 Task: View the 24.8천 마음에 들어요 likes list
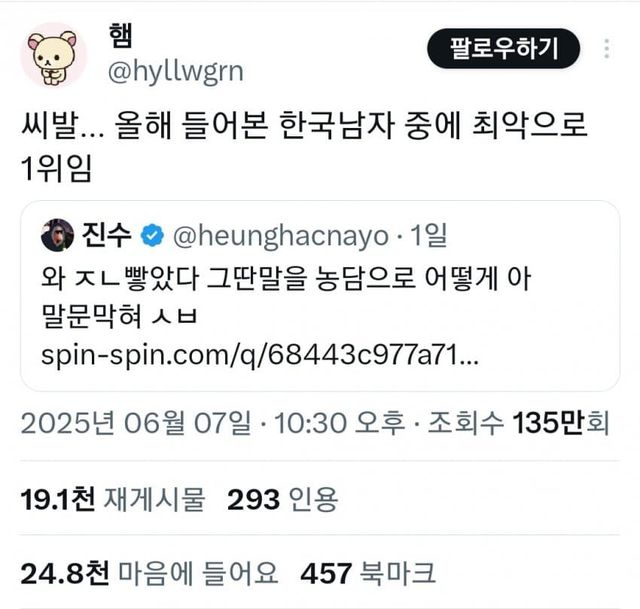click(x=149, y=573)
